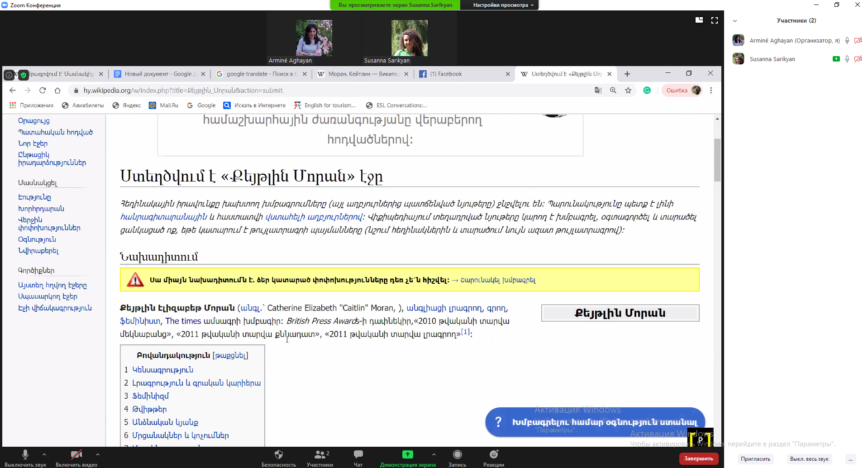Click translate page icon in address bar

[598, 91]
